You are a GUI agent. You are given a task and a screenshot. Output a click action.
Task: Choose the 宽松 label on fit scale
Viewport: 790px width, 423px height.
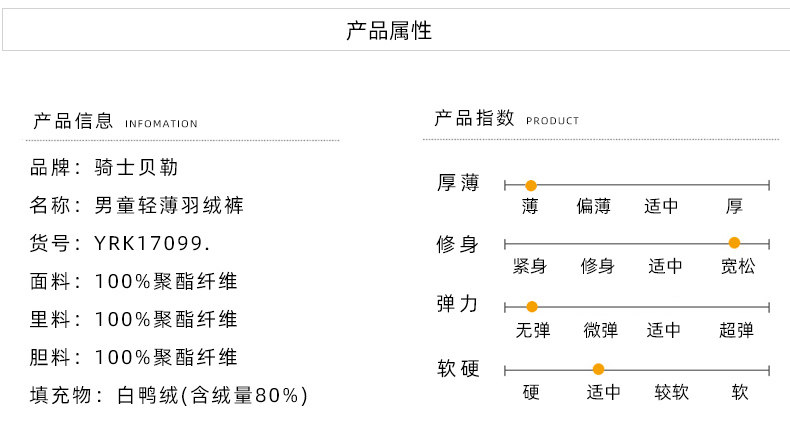[x=738, y=266]
